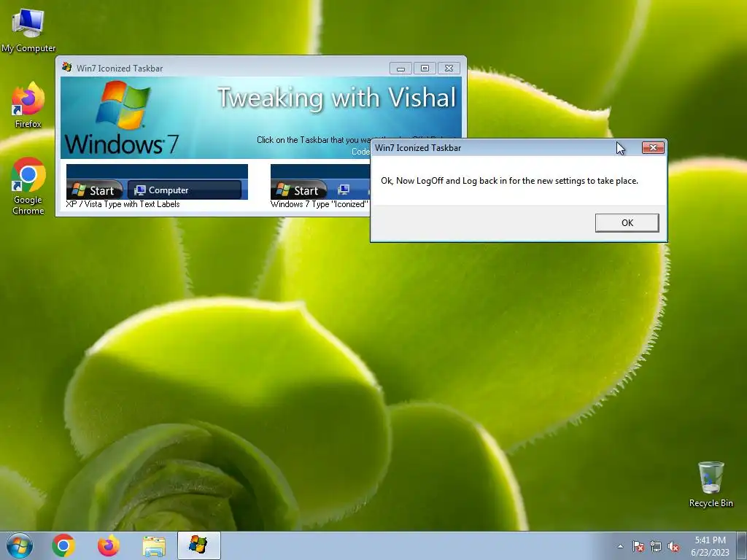Switch to Win7 Iconized Taskbar taskbar button

198,545
